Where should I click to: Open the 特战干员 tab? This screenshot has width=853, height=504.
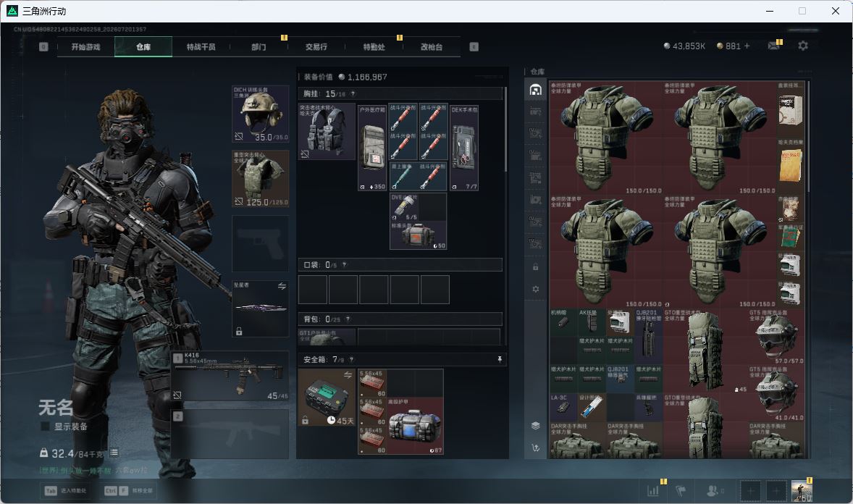click(201, 47)
